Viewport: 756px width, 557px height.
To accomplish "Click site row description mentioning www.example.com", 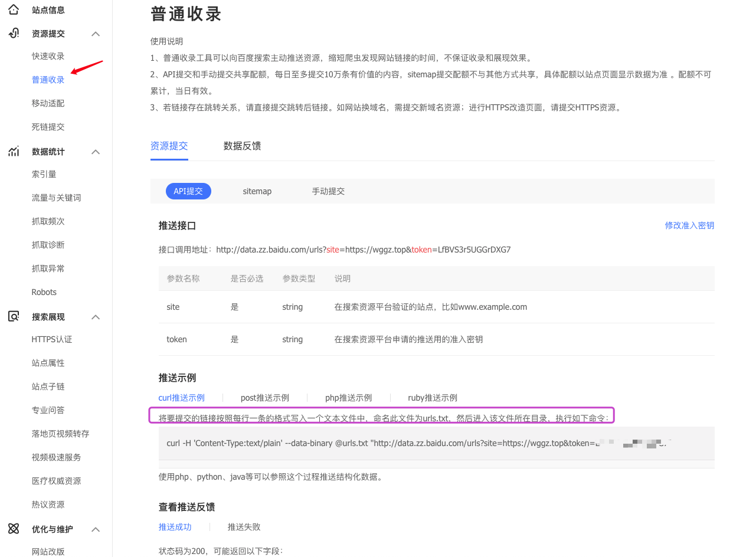I will [431, 307].
